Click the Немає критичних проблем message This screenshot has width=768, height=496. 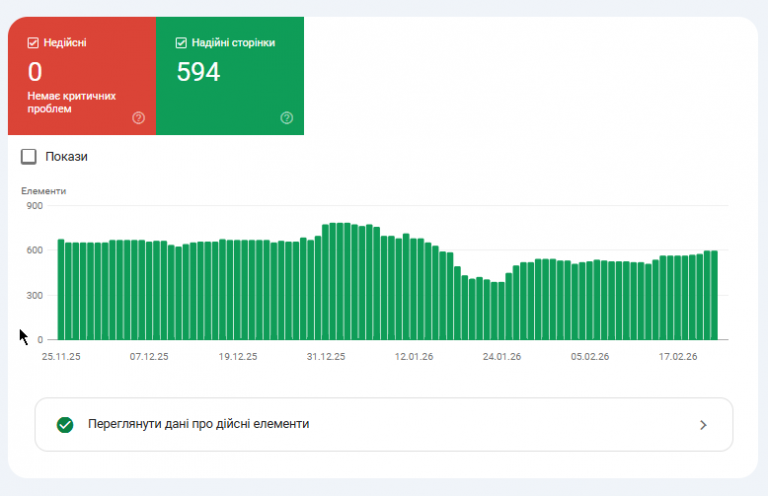coord(72,102)
